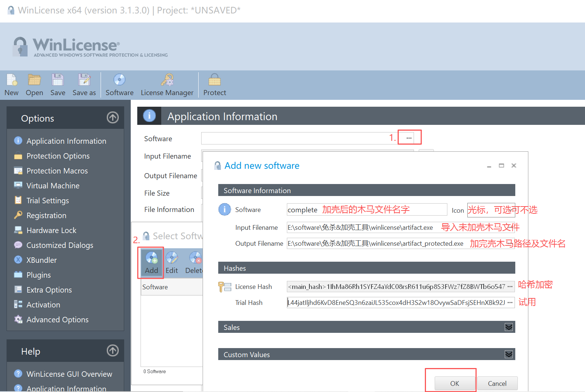Click the Protect padlock icon
This screenshot has width=585, height=392.
pos(215,80)
